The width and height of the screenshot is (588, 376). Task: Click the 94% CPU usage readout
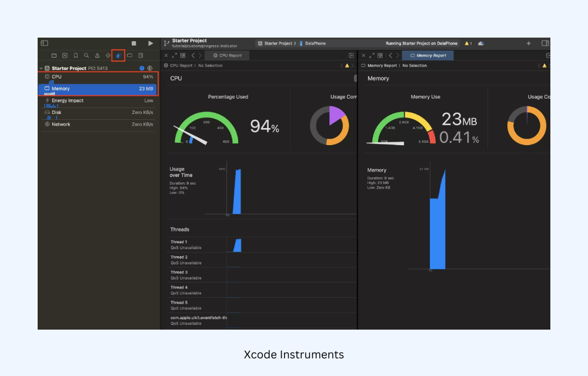(265, 126)
